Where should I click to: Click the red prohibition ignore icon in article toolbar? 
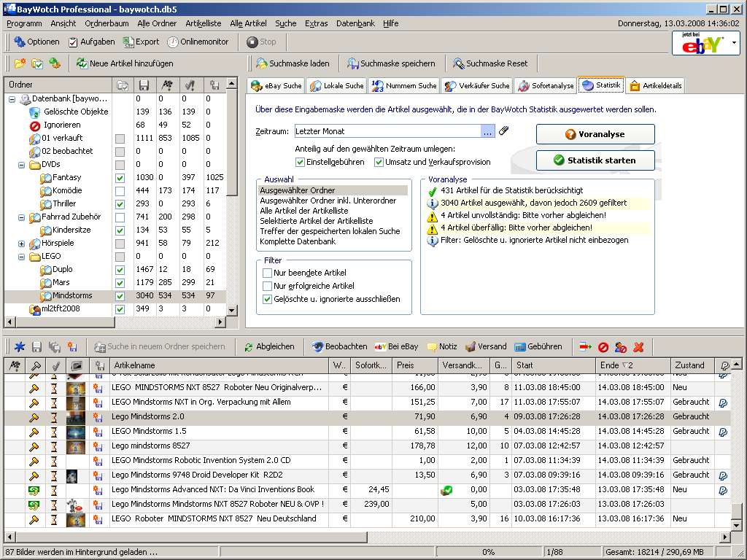point(603,347)
